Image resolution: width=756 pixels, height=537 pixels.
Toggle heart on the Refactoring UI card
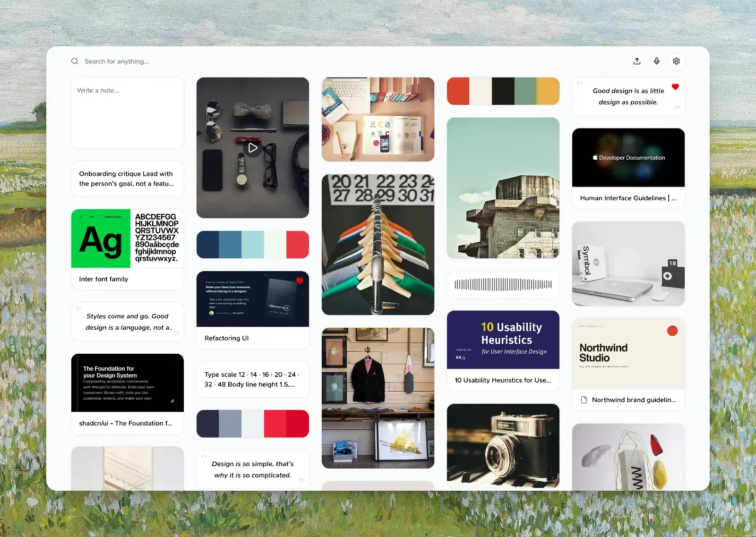(x=300, y=281)
